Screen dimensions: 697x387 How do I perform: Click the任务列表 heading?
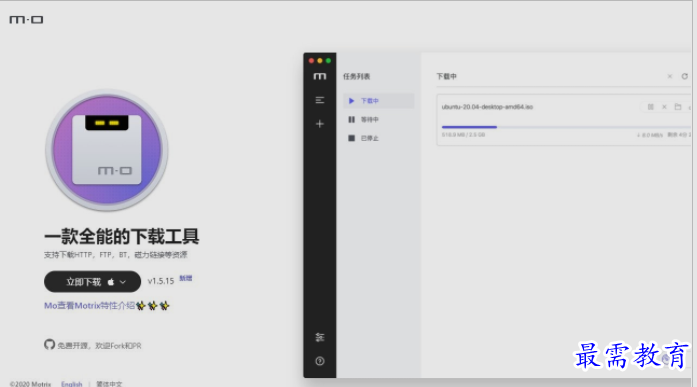click(x=357, y=76)
